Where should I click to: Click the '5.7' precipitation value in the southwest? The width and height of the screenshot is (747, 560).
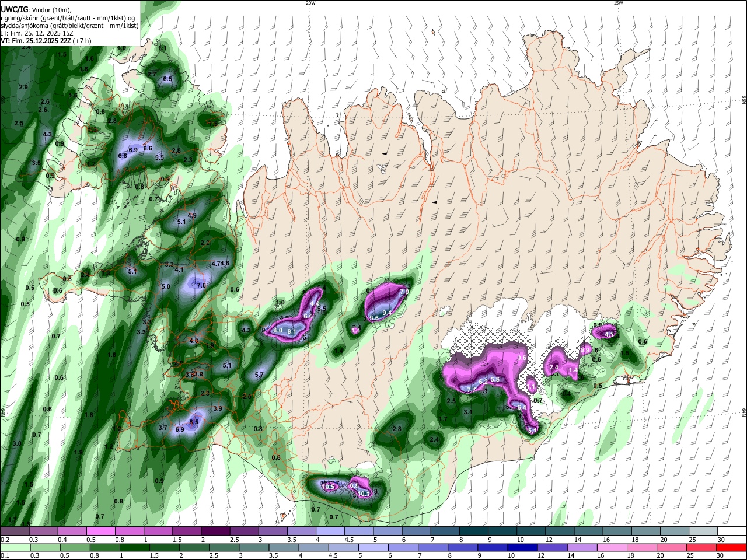pyautogui.click(x=260, y=375)
